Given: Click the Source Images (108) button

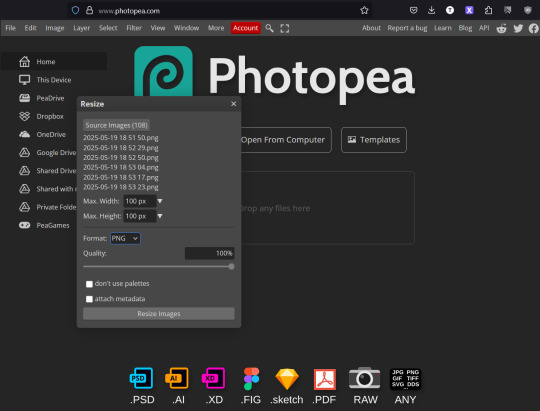Looking at the screenshot, I should click(x=116, y=125).
